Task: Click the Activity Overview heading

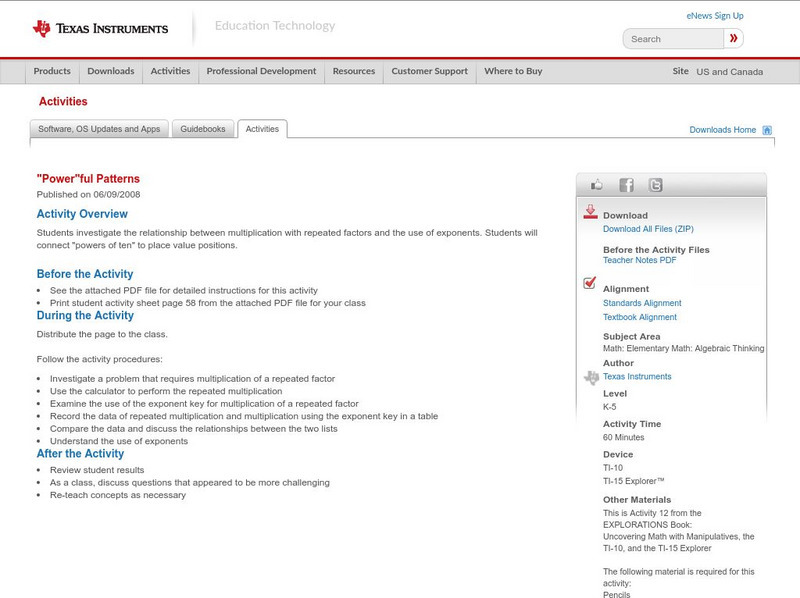Action: click(82, 214)
